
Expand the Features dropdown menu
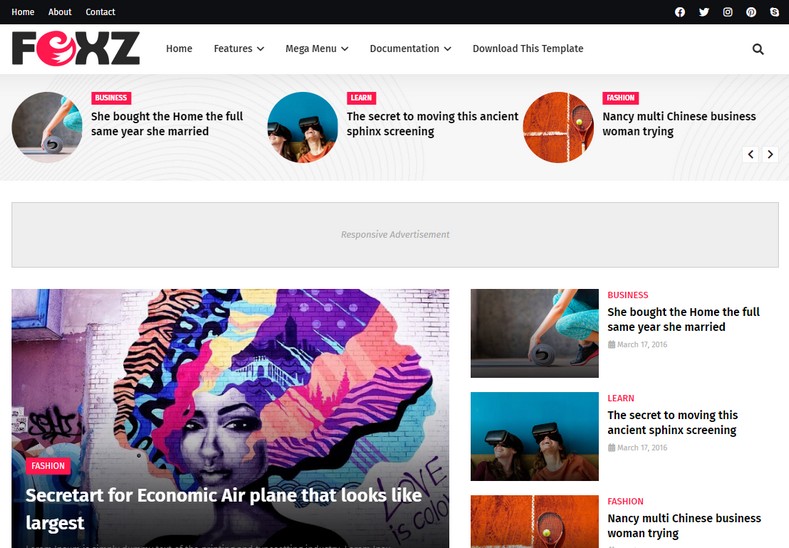(x=239, y=49)
